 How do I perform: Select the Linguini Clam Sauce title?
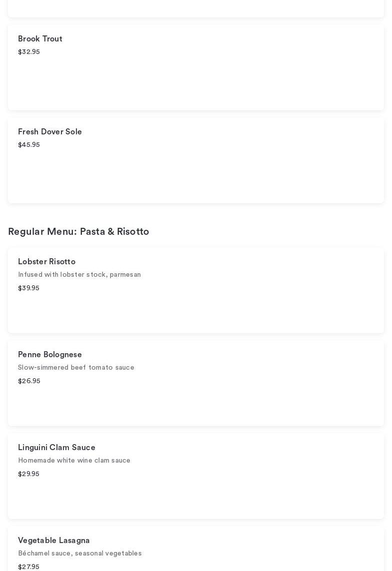[56, 448]
